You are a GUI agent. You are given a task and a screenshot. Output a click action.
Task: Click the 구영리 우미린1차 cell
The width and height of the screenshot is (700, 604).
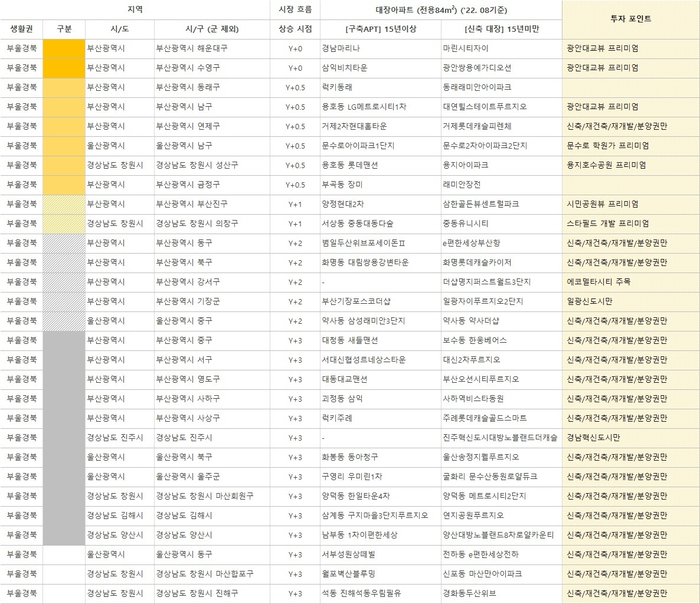coord(380,477)
